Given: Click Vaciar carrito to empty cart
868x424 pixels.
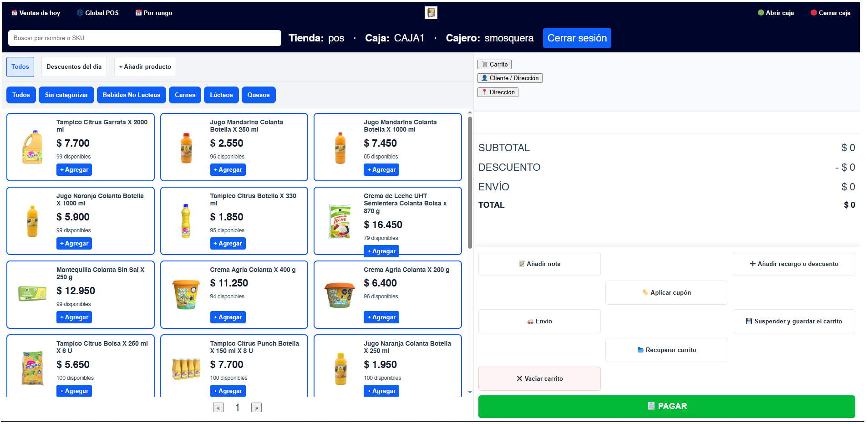Looking at the screenshot, I should (539, 378).
